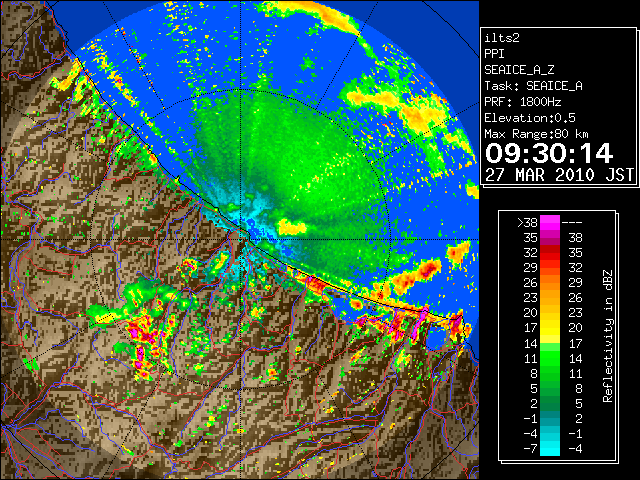Select the ilts2 site label
This screenshot has height=480, width=640.
click(x=502, y=38)
